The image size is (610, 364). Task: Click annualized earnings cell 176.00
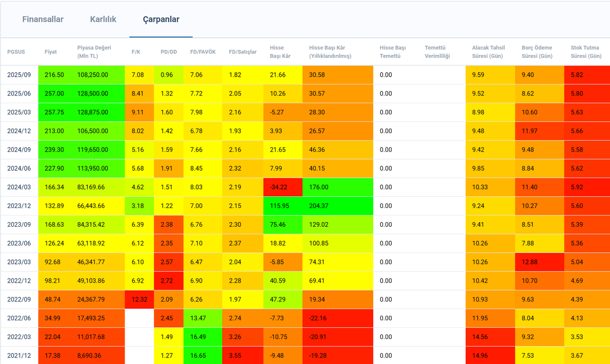[338, 187]
